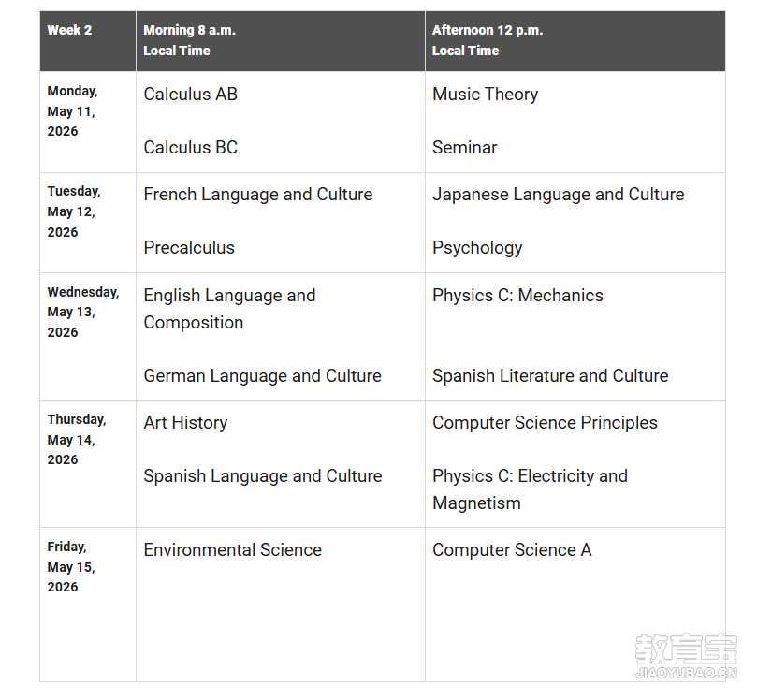The width and height of the screenshot is (757, 700).
Task: Click Music Theory in afternoon column
Action: pyautogui.click(x=485, y=95)
